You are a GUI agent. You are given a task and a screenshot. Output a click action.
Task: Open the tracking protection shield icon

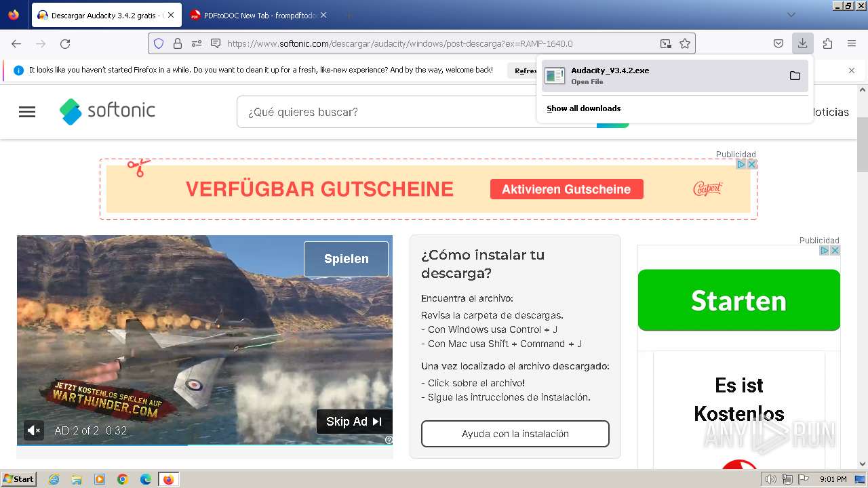159,43
